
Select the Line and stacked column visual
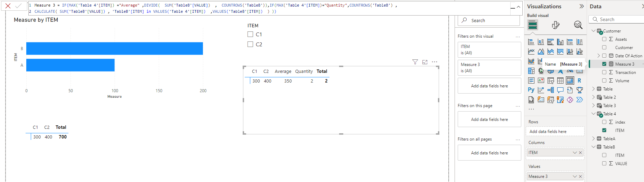pyautogui.click(x=570, y=51)
